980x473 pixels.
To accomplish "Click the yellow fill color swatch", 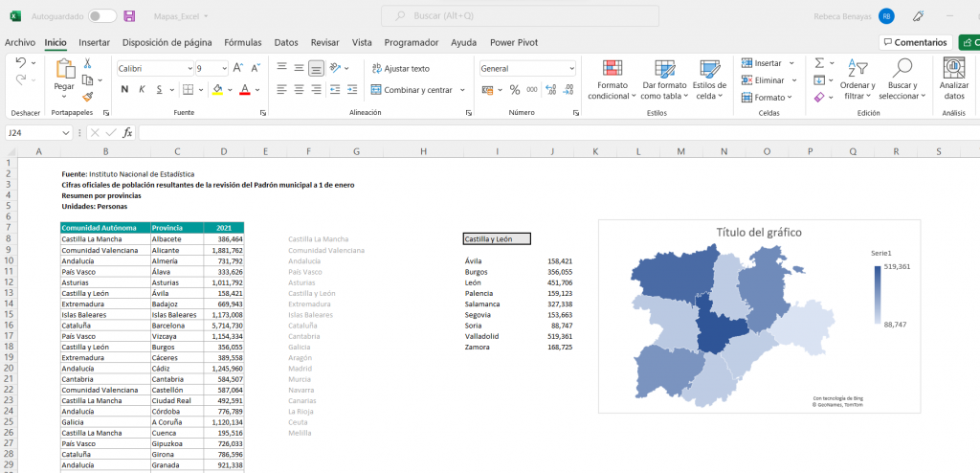I will click(x=217, y=89).
